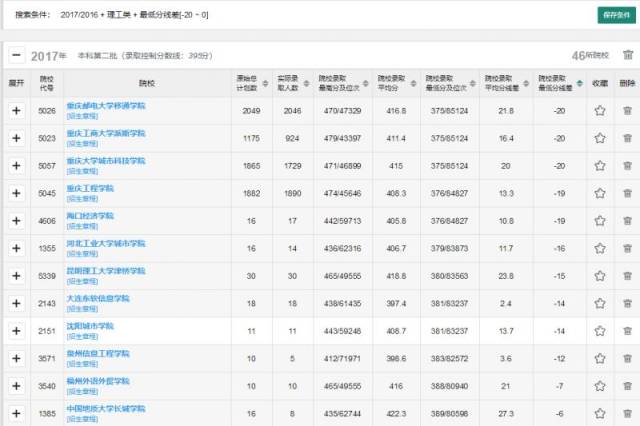Delete school 3540 row using trash icon
640x426 pixels.
627,386
